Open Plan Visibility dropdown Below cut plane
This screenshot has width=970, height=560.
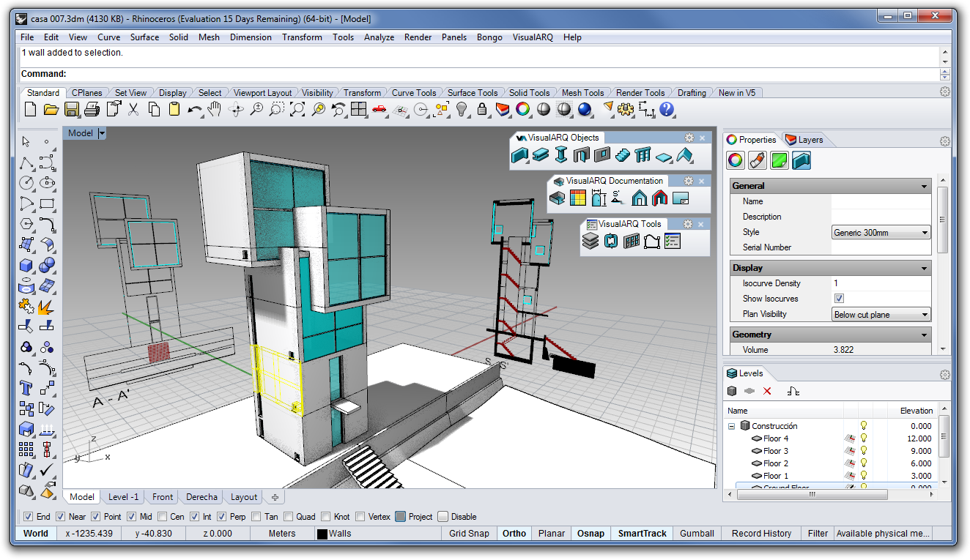881,315
